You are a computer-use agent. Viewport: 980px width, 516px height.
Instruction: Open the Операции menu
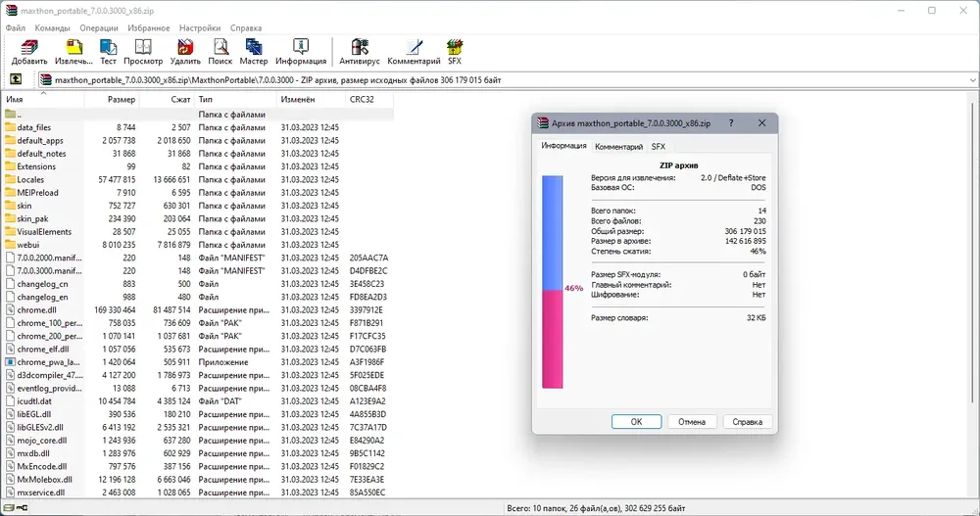[99, 28]
